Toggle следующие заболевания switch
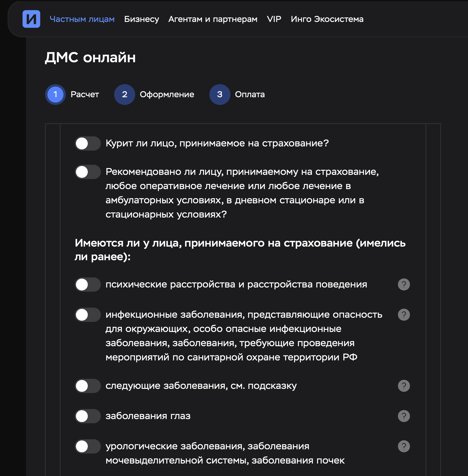The image size is (468, 476). click(x=88, y=386)
